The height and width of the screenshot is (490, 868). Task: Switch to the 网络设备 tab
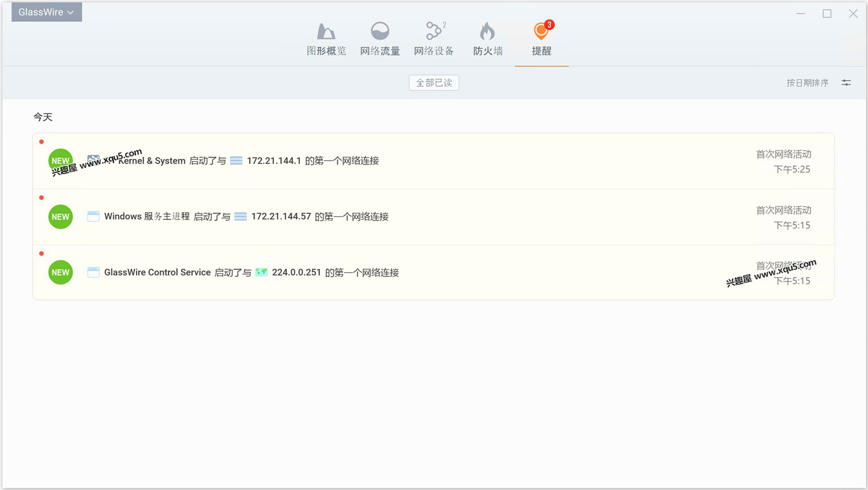point(434,39)
